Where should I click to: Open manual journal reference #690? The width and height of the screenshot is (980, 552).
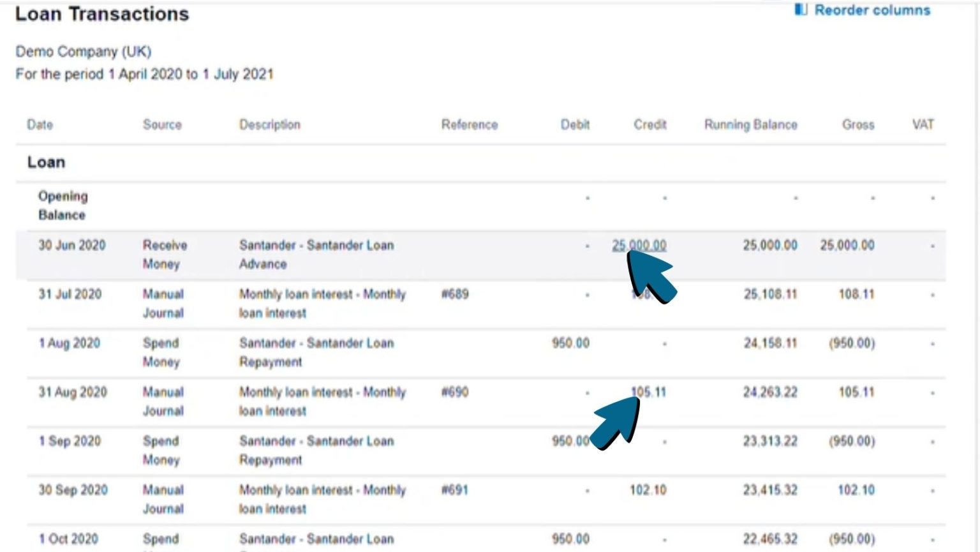[456, 392]
